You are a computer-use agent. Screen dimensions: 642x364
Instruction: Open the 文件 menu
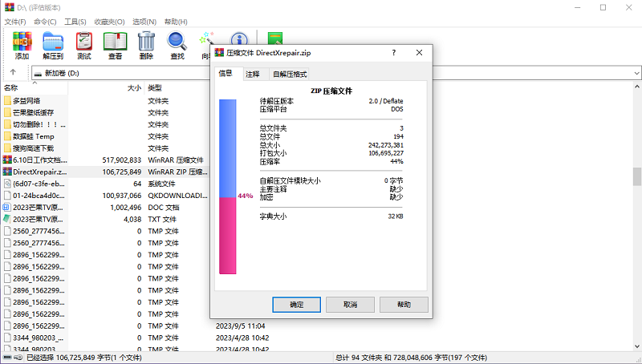point(15,21)
